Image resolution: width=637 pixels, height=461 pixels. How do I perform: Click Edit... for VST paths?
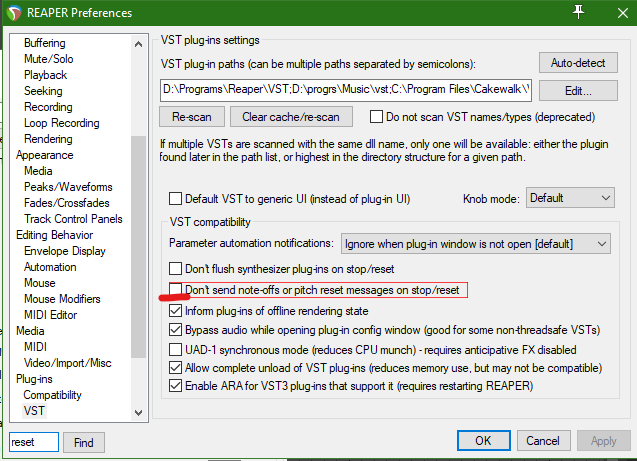578,90
